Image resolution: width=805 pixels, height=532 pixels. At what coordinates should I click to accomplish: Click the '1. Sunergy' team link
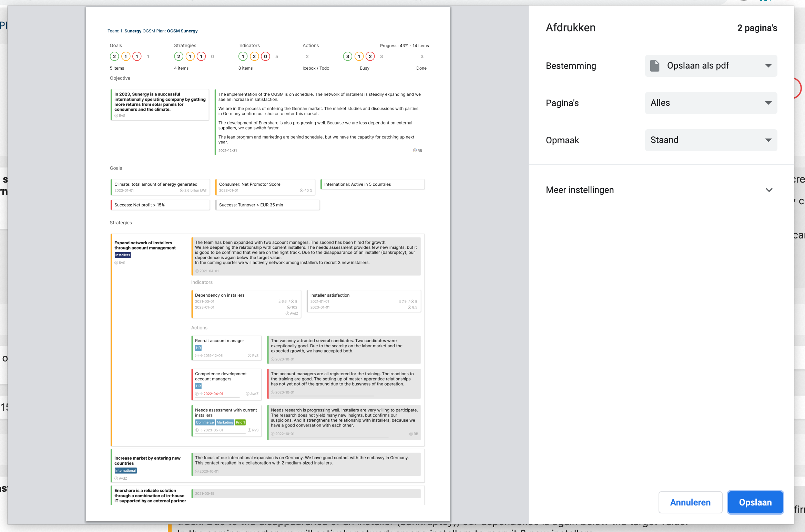click(131, 31)
